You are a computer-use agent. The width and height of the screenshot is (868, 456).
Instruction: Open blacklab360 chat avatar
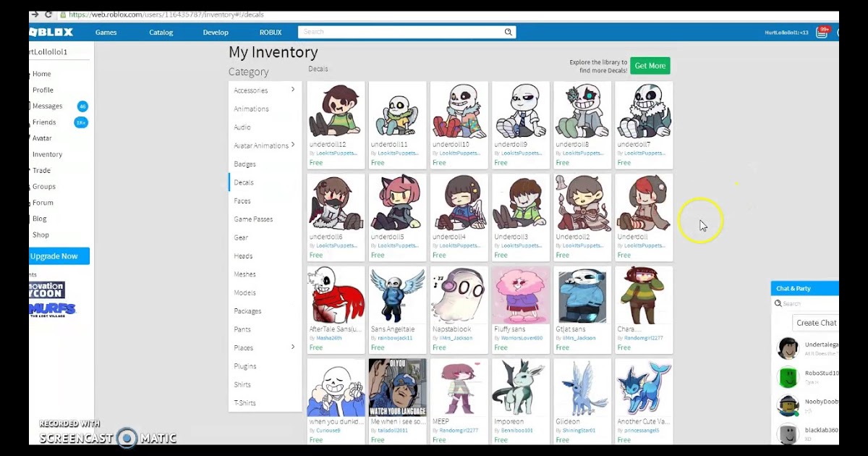788,434
